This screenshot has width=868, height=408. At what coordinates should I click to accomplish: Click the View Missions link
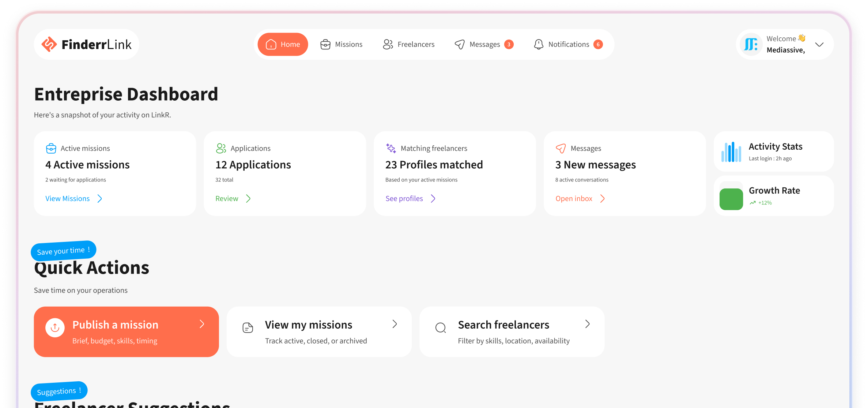click(68, 198)
